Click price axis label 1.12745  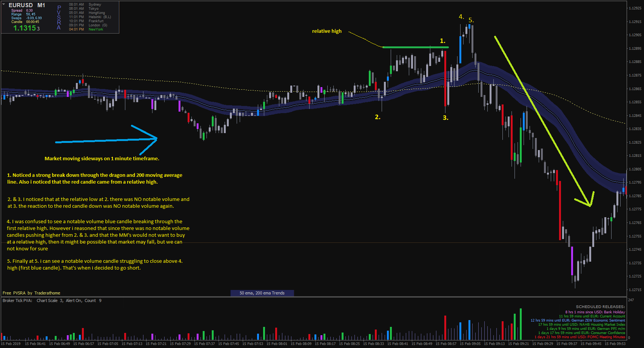coord(635,250)
